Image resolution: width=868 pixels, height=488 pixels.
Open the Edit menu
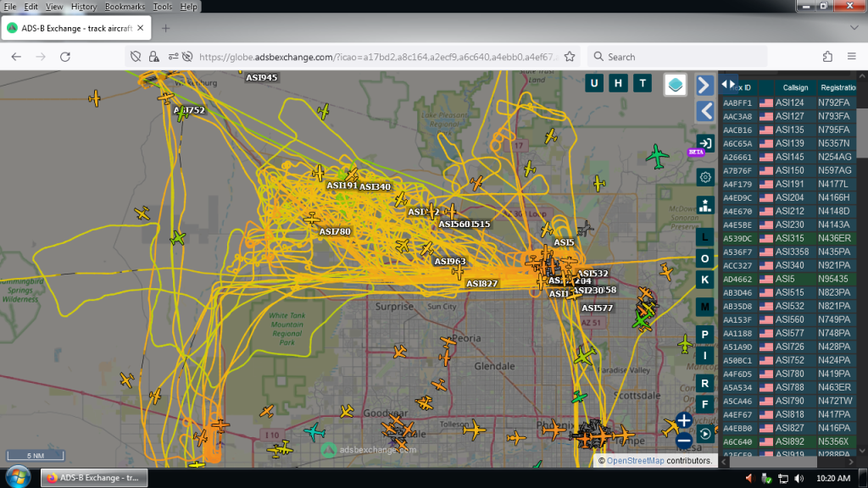click(31, 7)
